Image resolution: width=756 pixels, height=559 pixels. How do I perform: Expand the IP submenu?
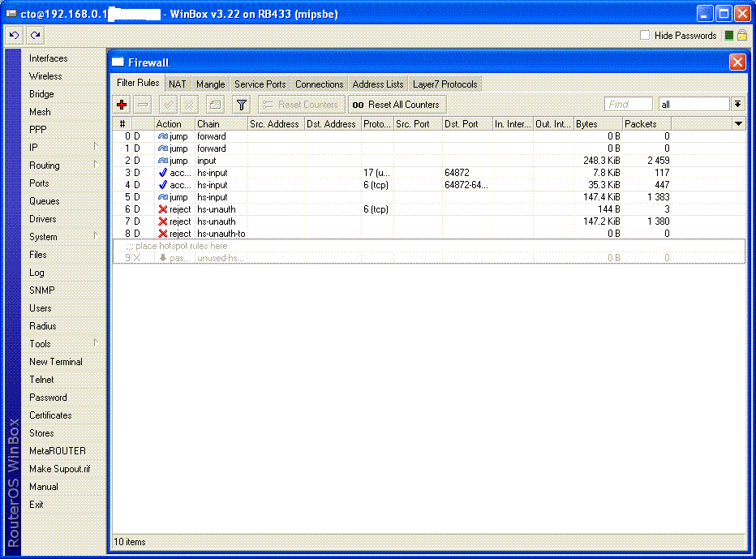point(96,147)
